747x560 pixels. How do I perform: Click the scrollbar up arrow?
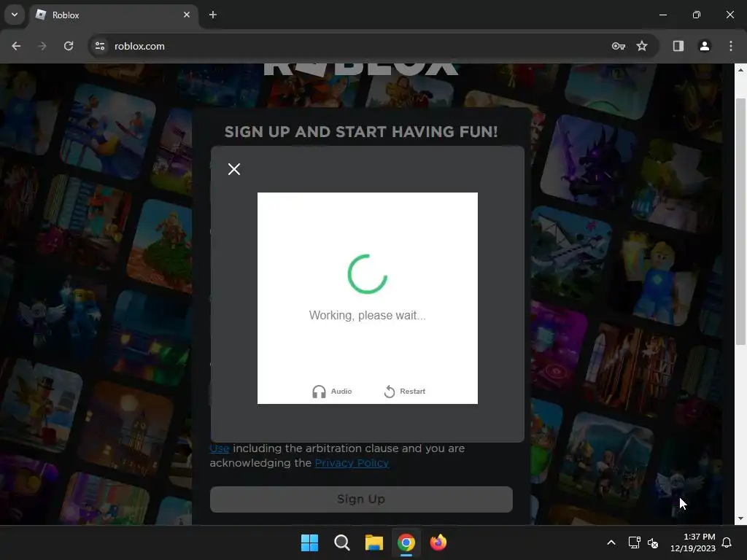tap(740, 69)
